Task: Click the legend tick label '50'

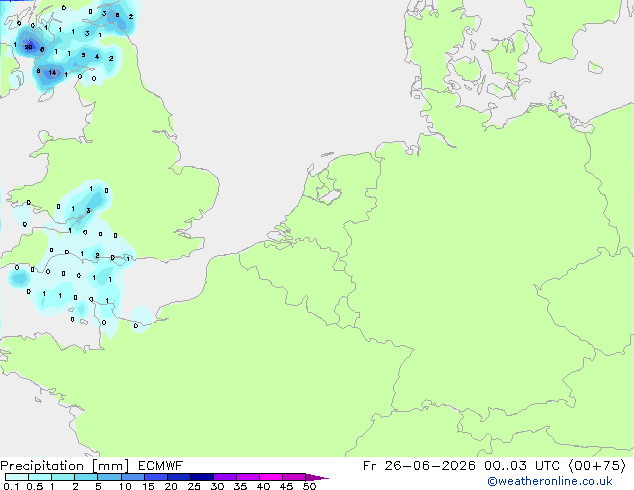Action: [309, 486]
